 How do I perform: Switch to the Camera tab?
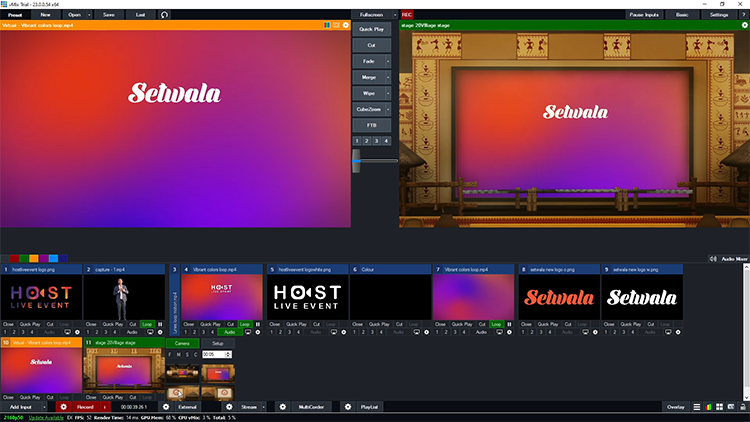click(x=182, y=343)
